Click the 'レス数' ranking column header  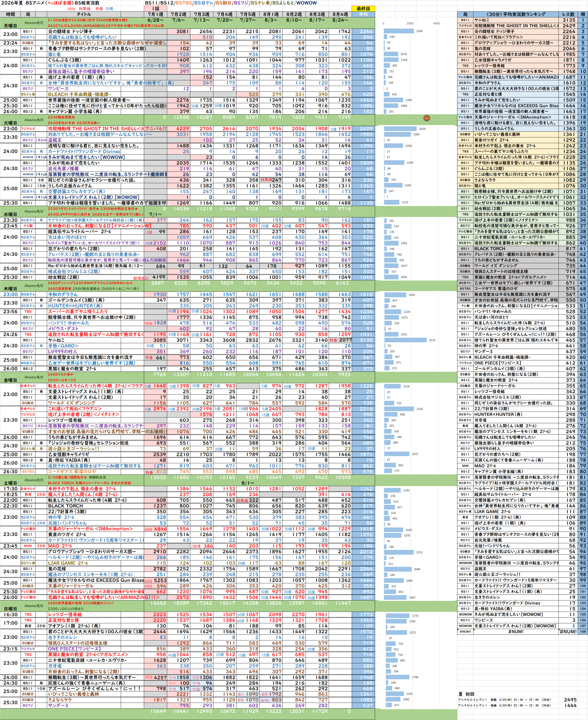pyautogui.click(x=568, y=14)
